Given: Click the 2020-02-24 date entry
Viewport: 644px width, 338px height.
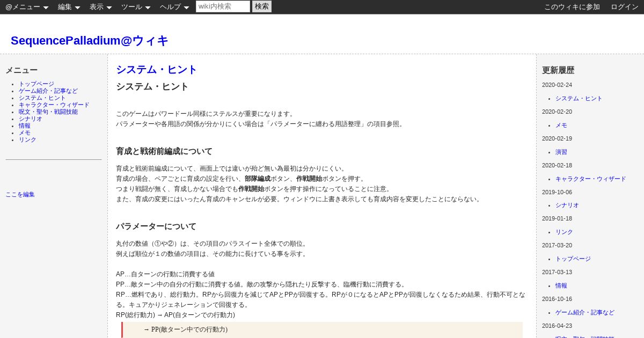Looking at the screenshot, I should pyautogui.click(x=557, y=85).
